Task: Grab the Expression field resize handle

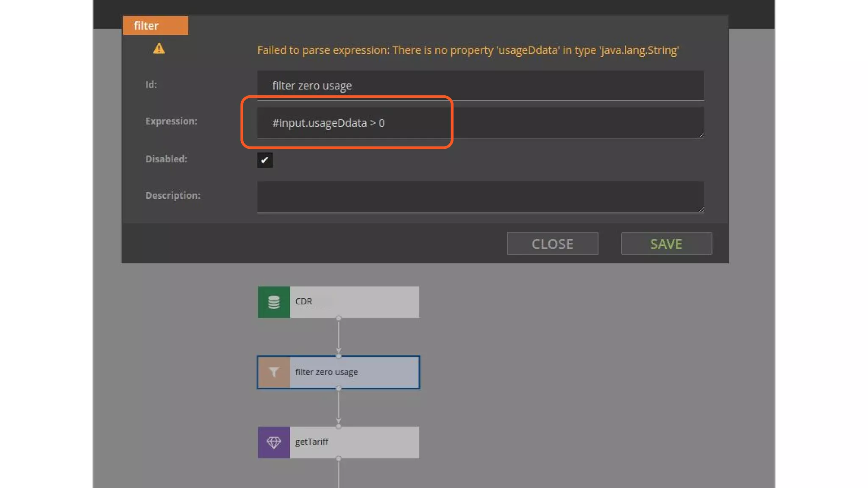Action: (701, 135)
